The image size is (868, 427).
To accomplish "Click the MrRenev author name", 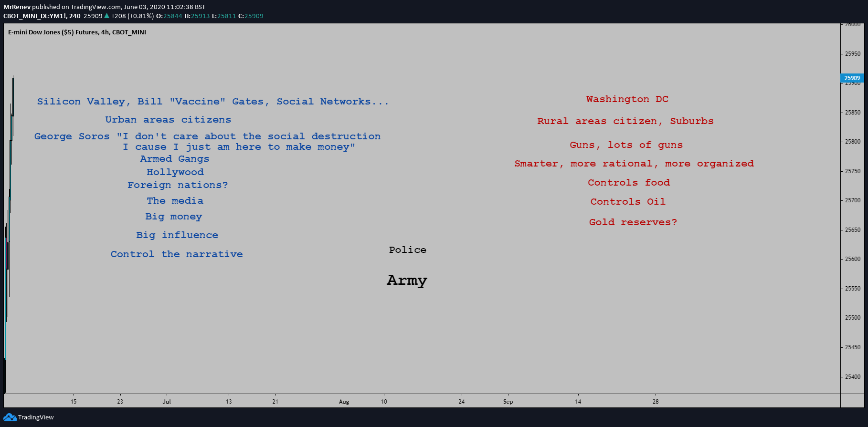I will pyautogui.click(x=17, y=7).
